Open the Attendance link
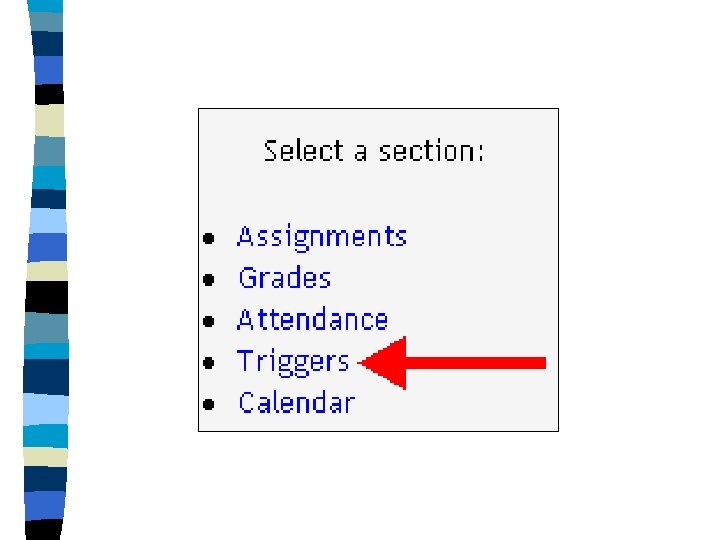720x540 pixels. tap(312, 320)
